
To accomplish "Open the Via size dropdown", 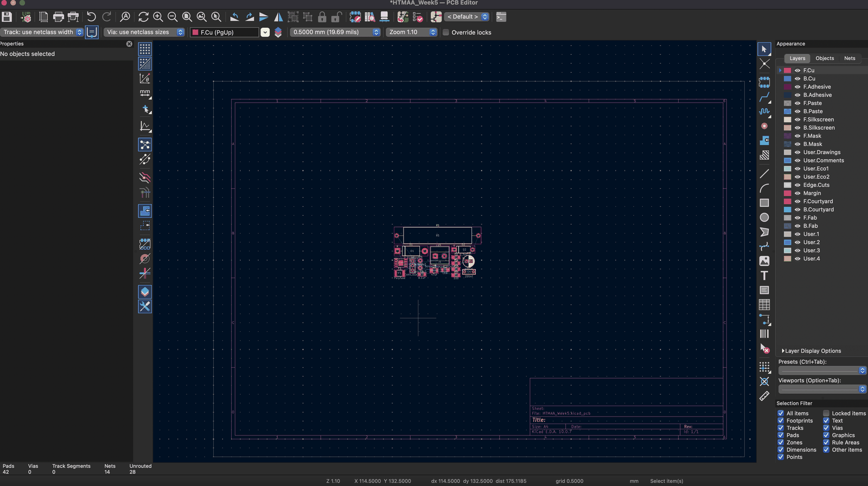I will click(144, 32).
